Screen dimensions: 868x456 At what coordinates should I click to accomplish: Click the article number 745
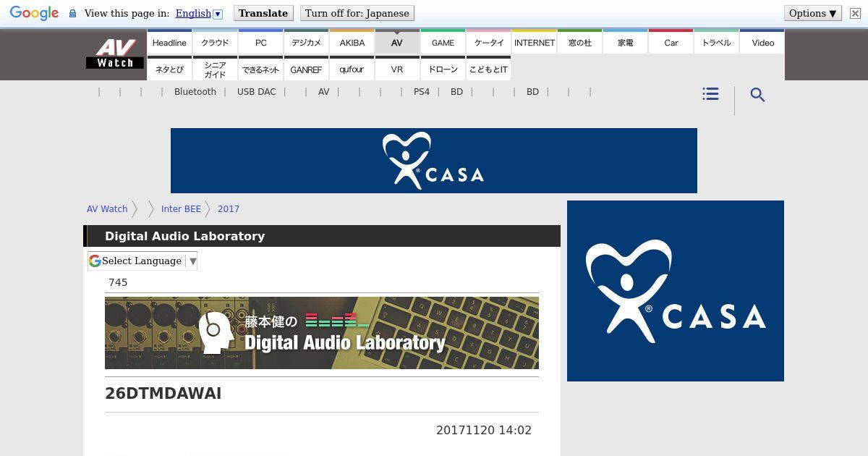point(118,282)
